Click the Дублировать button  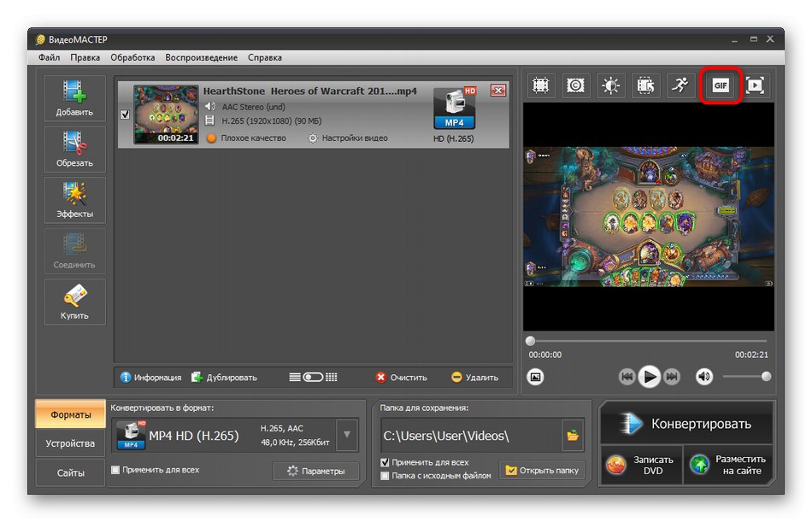click(x=224, y=378)
